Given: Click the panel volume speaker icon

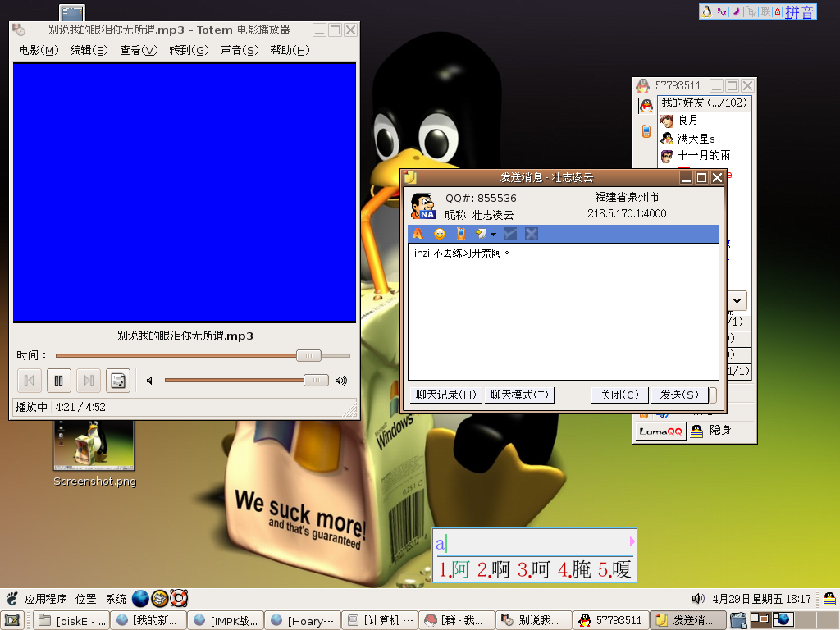Looking at the screenshot, I should point(697,598).
